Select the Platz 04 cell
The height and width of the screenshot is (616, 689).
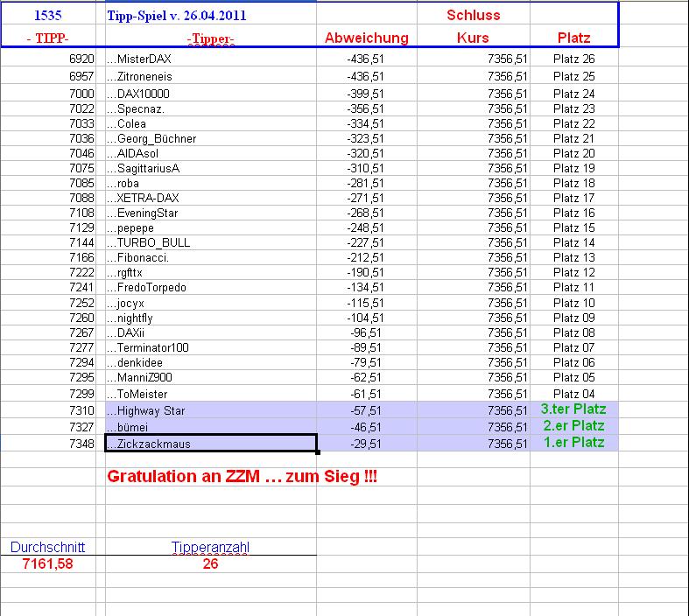573,394
